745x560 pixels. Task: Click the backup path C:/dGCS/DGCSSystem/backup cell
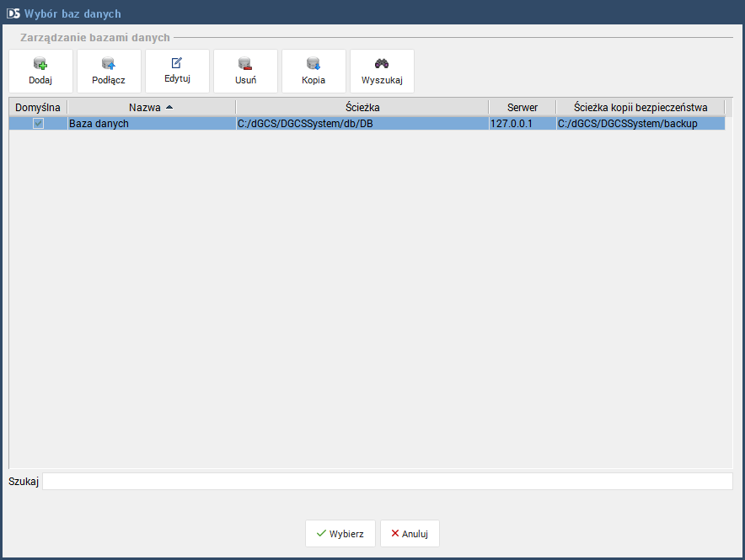[640, 124]
